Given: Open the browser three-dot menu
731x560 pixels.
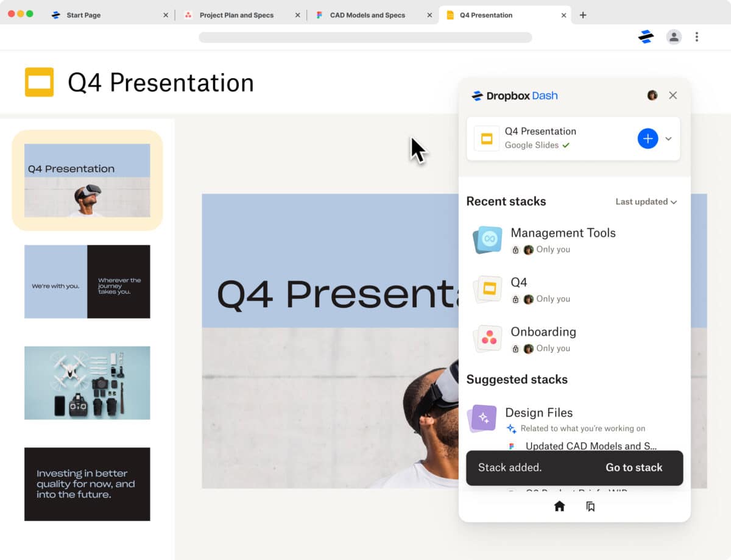Looking at the screenshot, I should click(x=697, y=37).
